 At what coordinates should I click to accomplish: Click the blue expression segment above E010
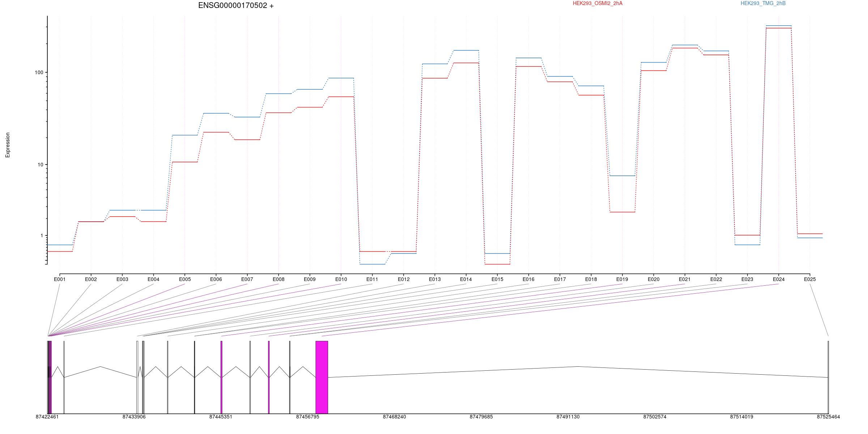pyautogui.click(x=341, y=78)
